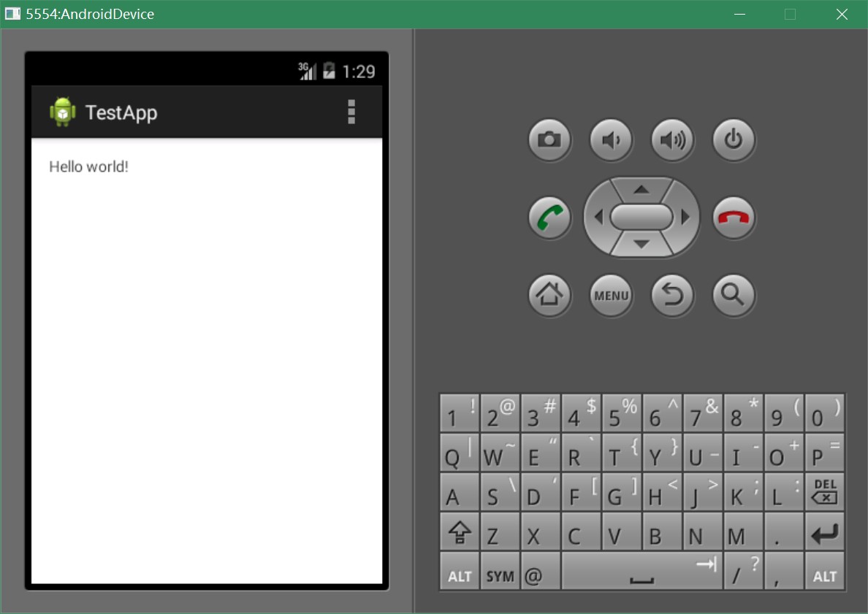Toggle the SYM key on keyboard
Viewport: 868px width, 614px height.
pyautogui.click(x=500, y=572)
